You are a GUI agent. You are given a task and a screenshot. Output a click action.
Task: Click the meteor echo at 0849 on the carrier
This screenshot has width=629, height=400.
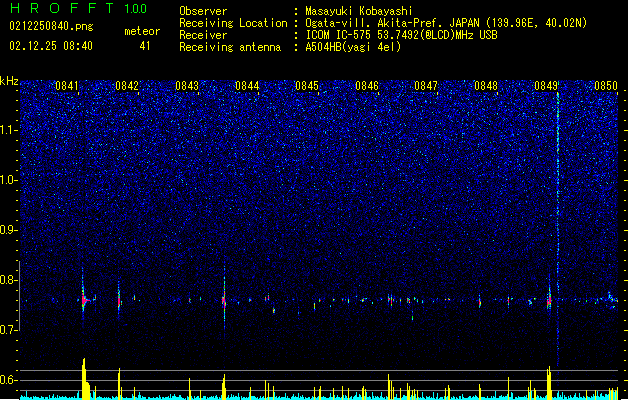click(x=549, y=300)
